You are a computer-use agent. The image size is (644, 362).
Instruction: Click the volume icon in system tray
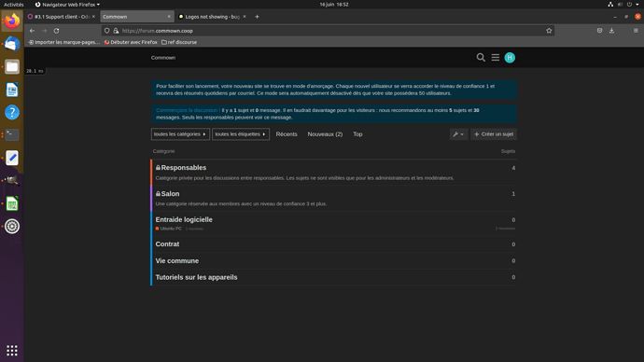coord(620,5)
